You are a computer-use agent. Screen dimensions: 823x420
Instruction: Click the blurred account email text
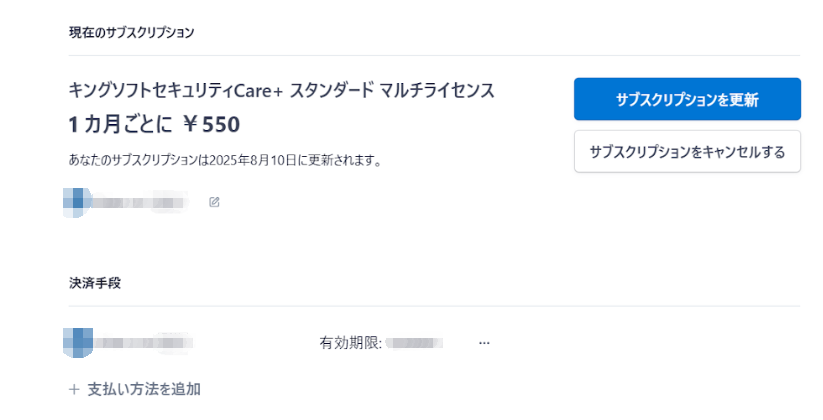coord(140,202)
